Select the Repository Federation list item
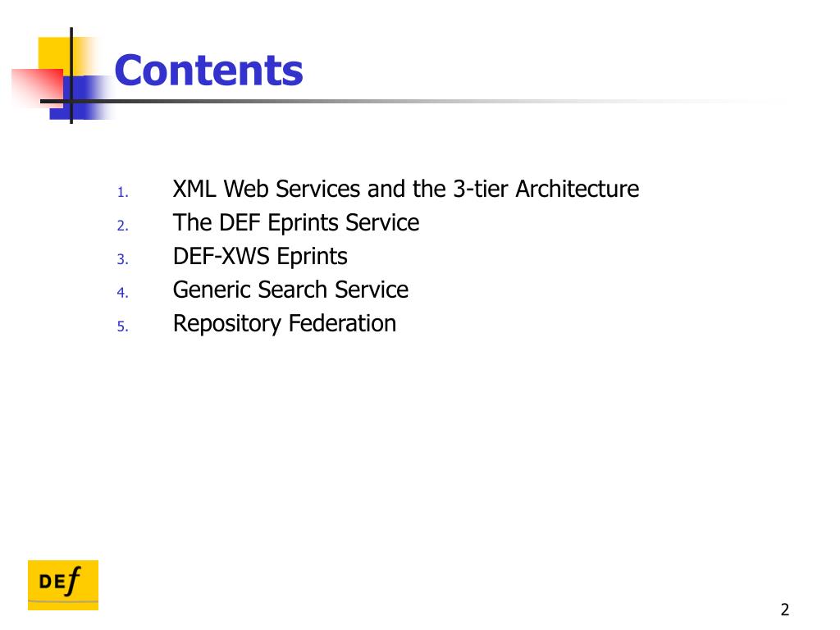 tap(285, 323)
